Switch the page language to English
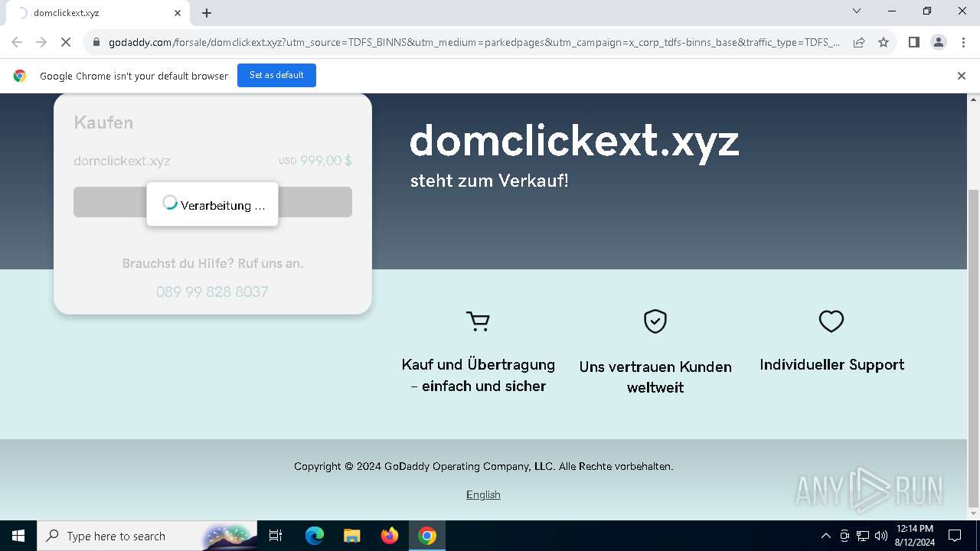This screenshot has height=551, width=980. pos(483,494)
